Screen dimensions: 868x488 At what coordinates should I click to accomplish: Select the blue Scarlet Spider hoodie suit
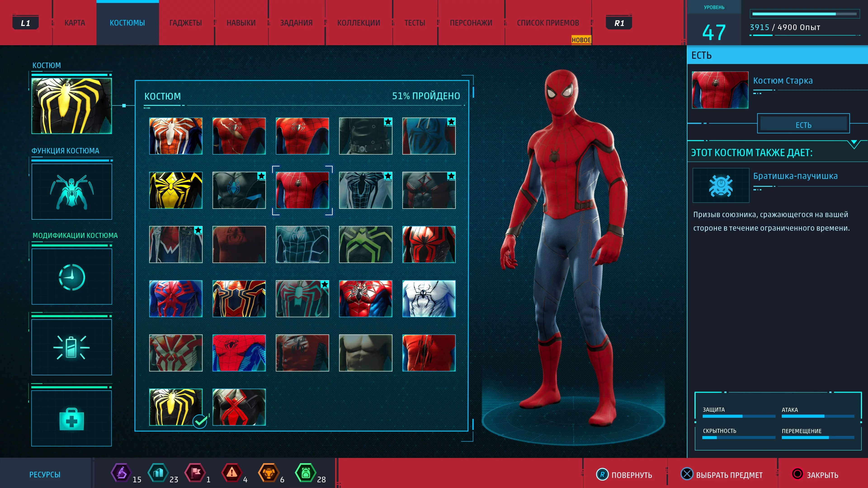[429, 136]
